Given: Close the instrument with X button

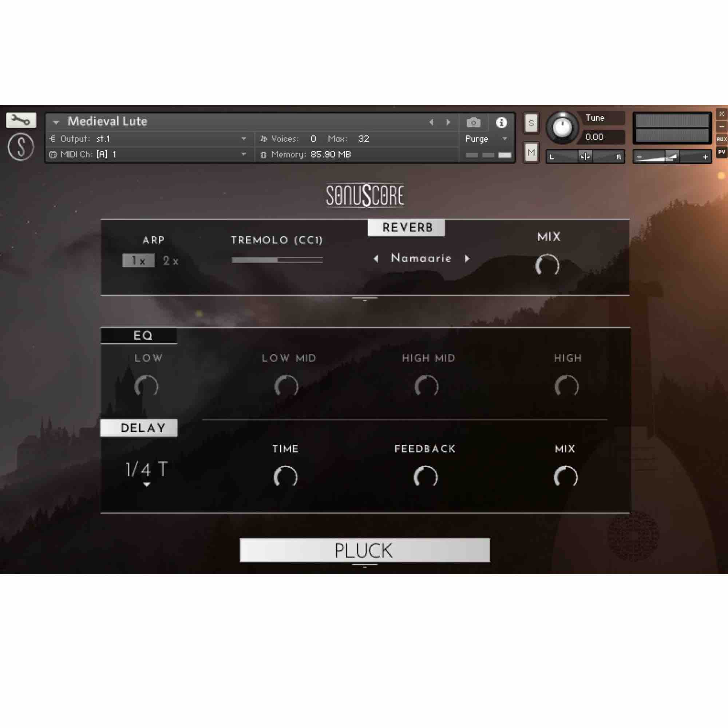Looking at the screenshot, I should click(721, 114).
